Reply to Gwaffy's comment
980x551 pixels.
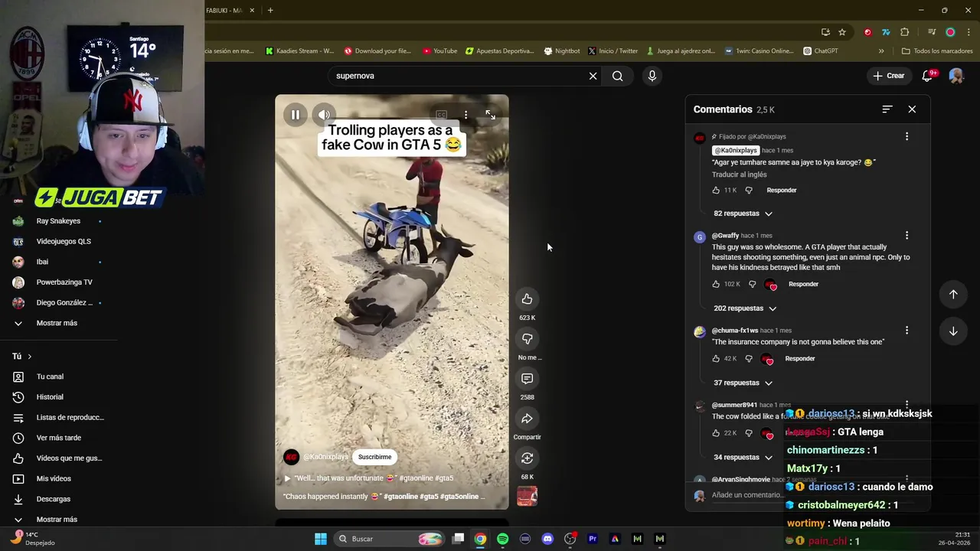[803, 284]
